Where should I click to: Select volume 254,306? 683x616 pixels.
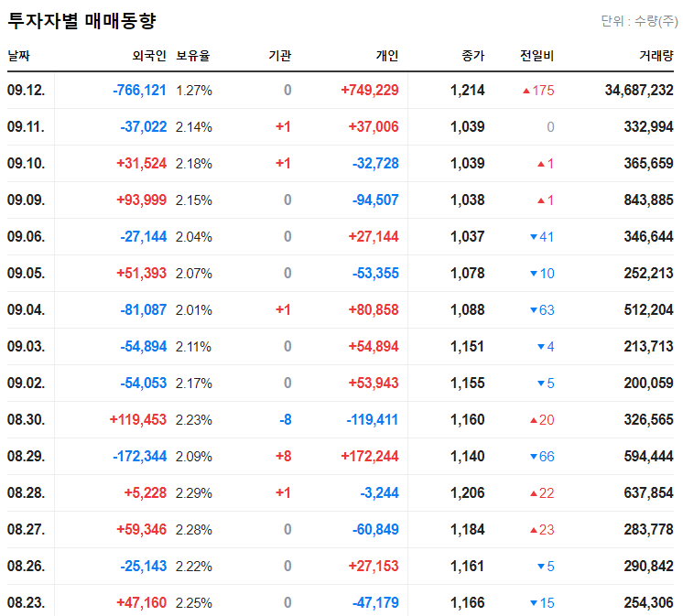click(x=648, y=602)
